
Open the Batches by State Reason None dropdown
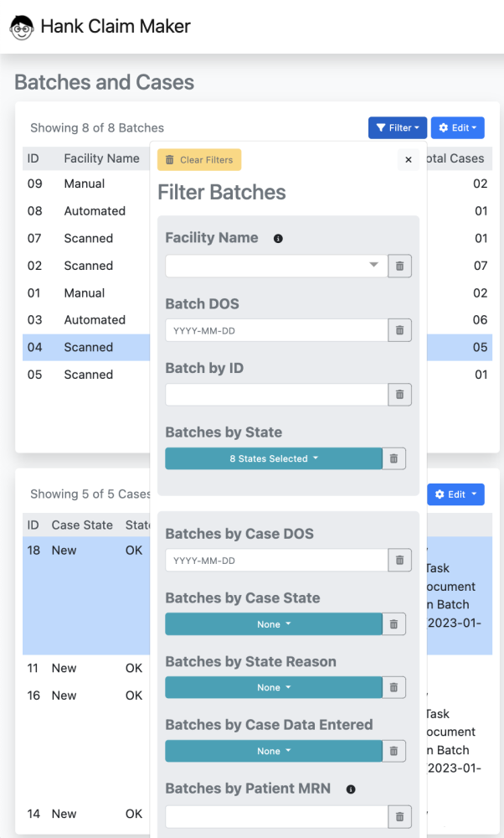pyautogui.click(x=272, y=687)
